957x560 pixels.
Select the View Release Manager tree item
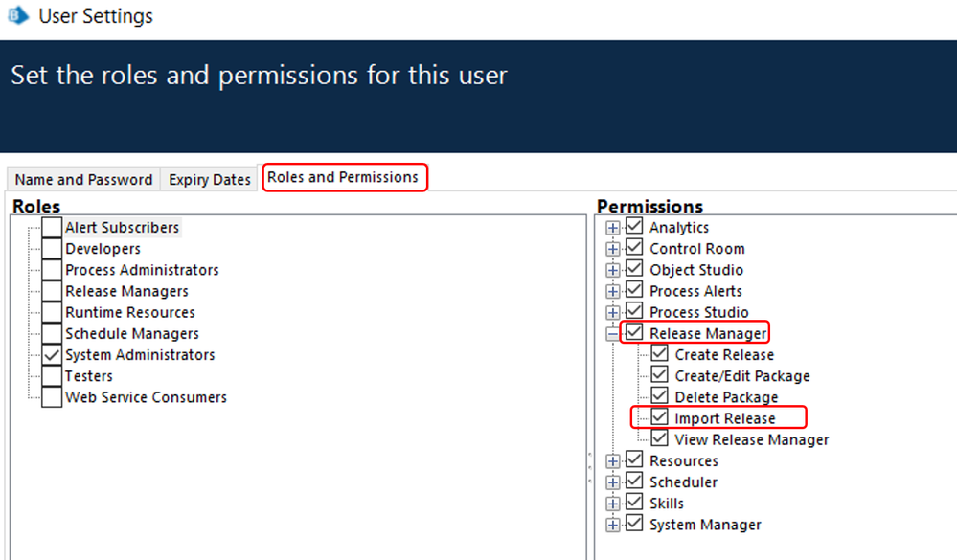(x=751, y=440)
